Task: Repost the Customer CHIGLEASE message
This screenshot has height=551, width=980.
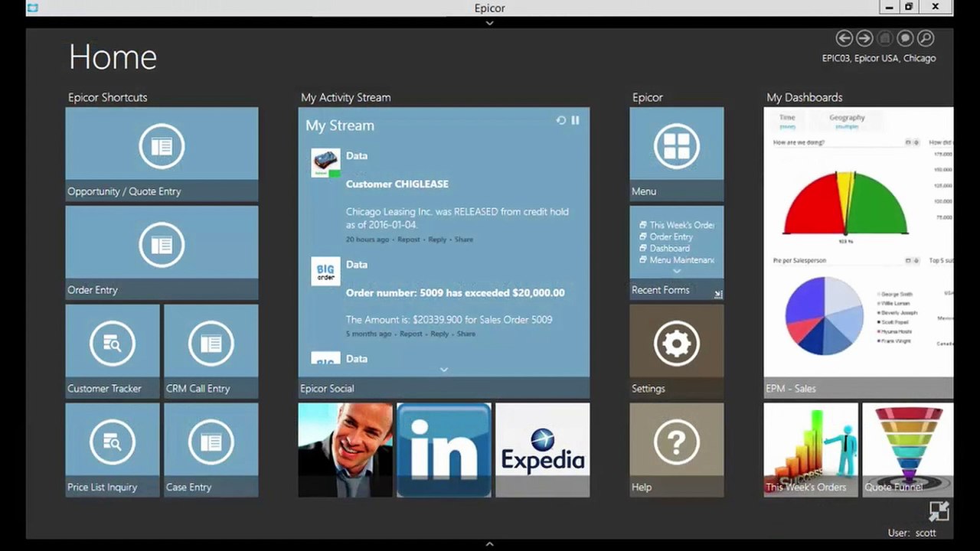Action: [409, 240]
